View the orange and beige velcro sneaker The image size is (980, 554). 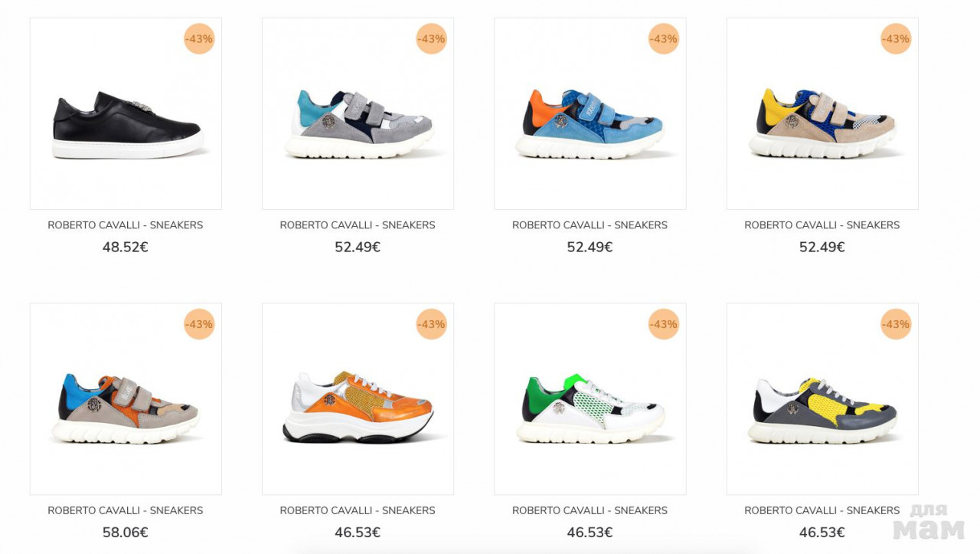tap(126, 408)
